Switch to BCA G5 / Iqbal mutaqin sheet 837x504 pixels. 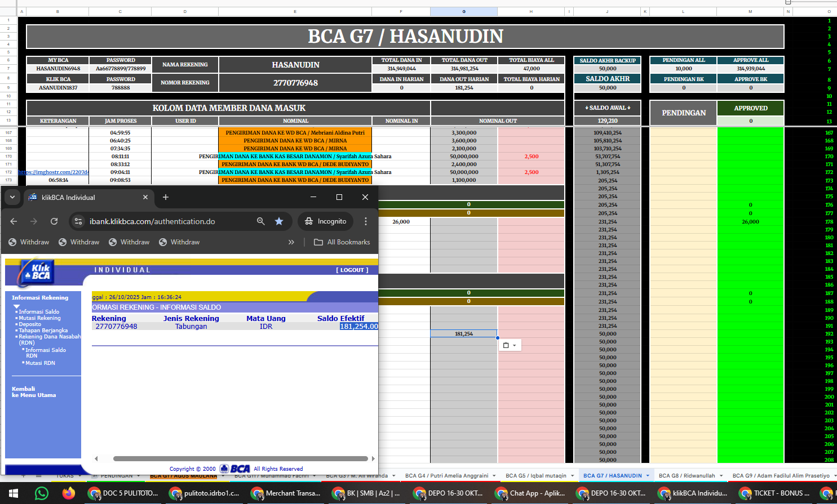point(536,476)
